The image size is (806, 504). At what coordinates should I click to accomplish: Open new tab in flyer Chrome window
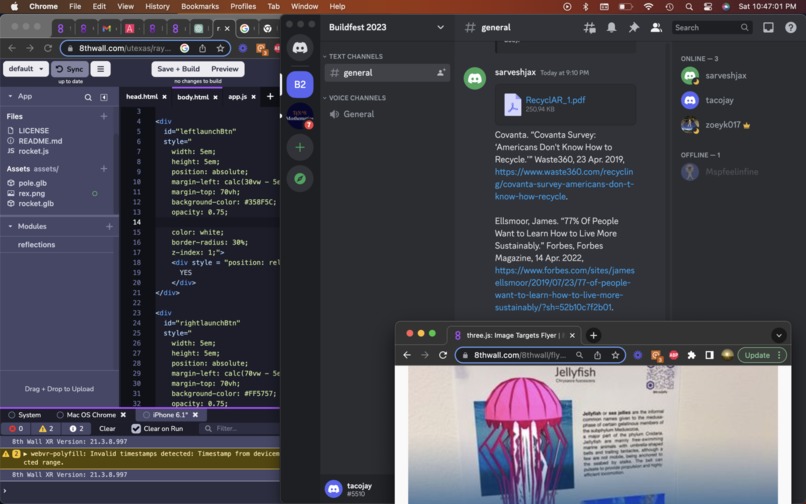click(x=593, y=335)
